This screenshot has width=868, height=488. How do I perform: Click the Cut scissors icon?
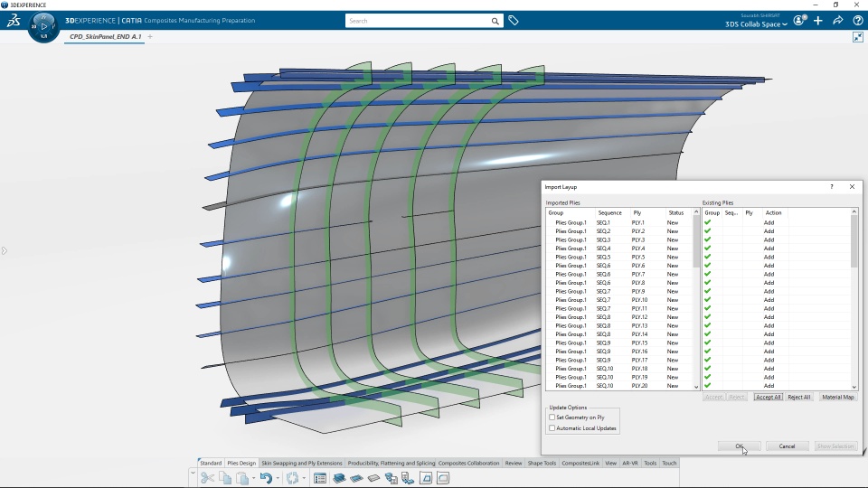pyautogui.click(x=208, y=478)
